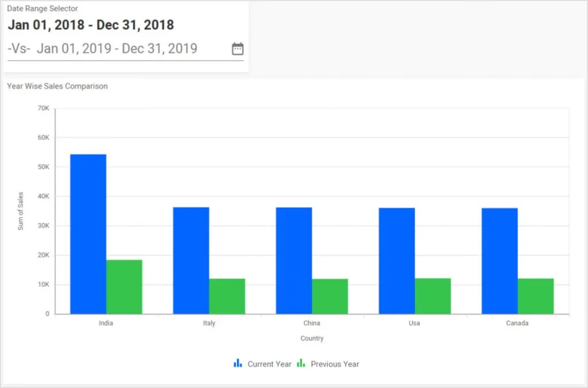Image resolution: width=588 pixels, height=388 pixels.
Task: Click Canada's blue Current Year bar
Action: click(x=500, y=261)
